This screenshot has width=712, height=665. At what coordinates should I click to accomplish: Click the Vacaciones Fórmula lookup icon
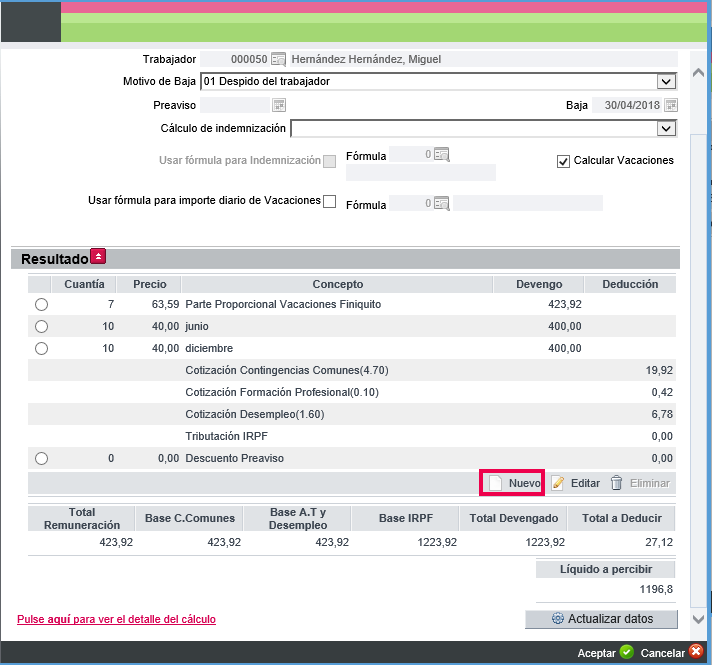pos(441,203)
